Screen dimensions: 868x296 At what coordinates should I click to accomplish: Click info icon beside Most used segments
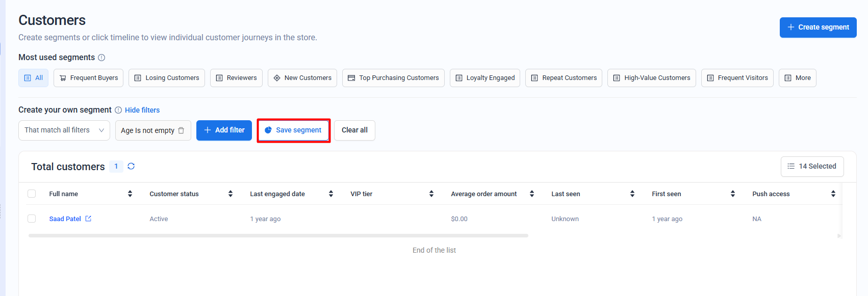tap(101, 58)
